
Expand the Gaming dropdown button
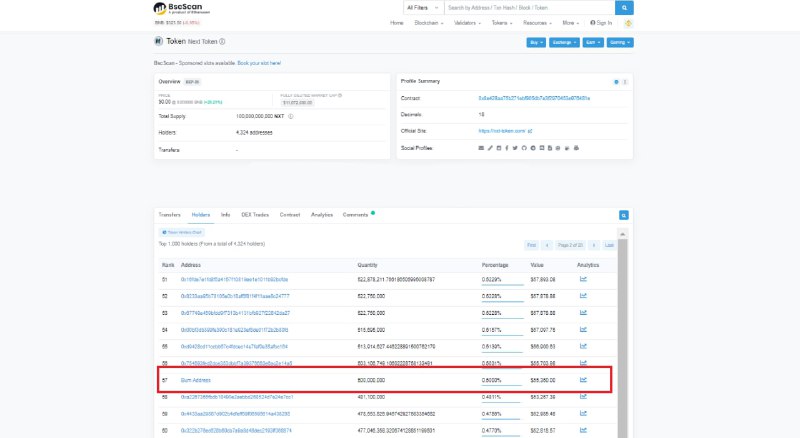click(620, 42)
